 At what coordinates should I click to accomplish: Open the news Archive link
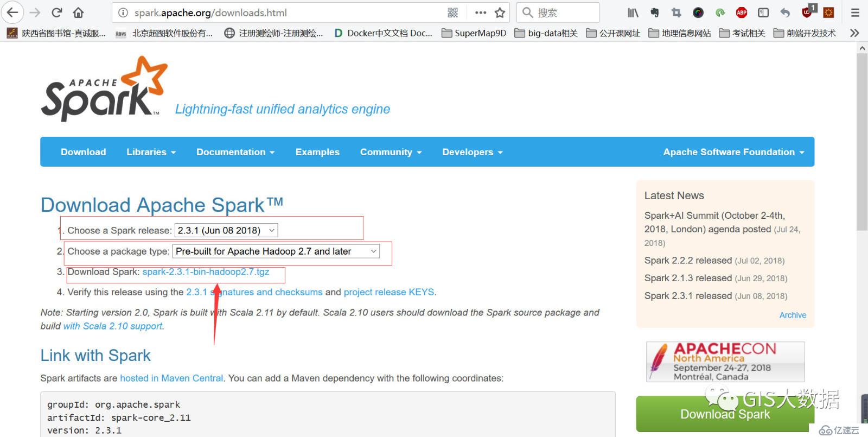pyautogui.click(x=793, y=315)
